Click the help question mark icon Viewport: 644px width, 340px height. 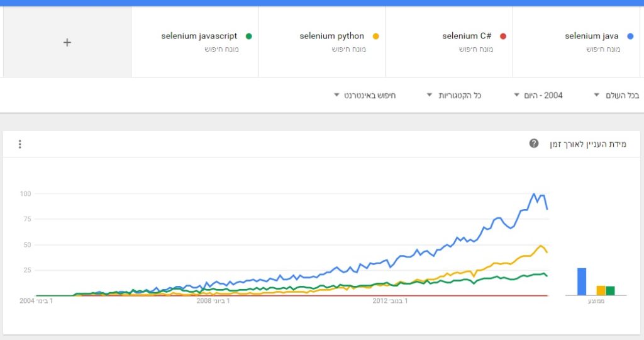[x=534, y=144]
